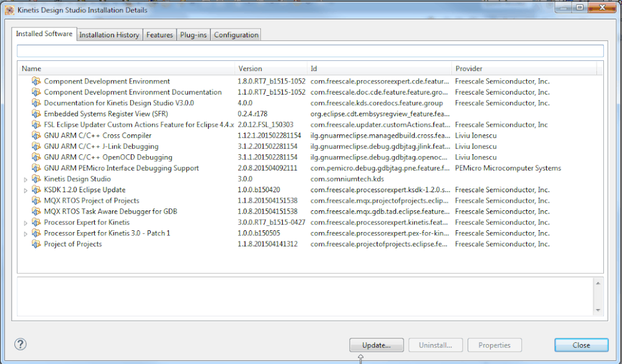Viewport: 622px width, 364px height.
Task: Click the Kinetis Design Studio 3.0.0 feature icon
Action: 36,179
